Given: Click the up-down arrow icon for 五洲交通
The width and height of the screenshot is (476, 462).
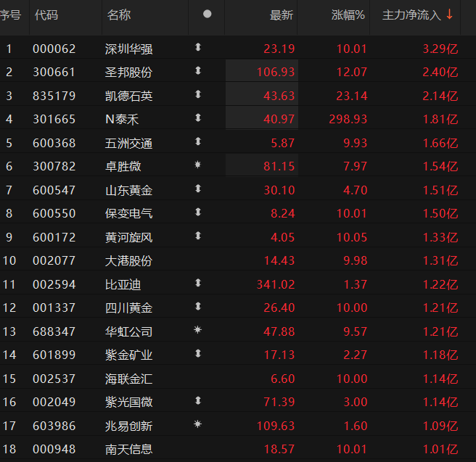Looking at the screenshot, I should pyautogui.click(x=198, y=141).
